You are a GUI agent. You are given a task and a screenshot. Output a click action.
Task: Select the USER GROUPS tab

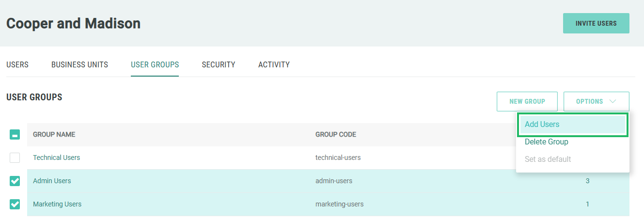(x=155, y=64)
